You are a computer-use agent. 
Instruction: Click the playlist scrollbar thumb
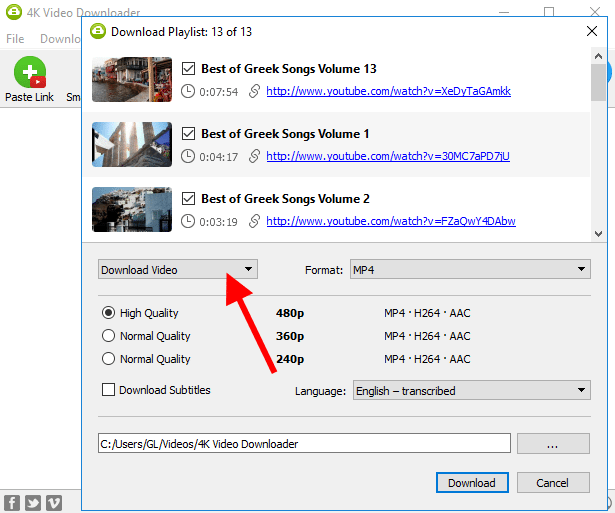598,82
